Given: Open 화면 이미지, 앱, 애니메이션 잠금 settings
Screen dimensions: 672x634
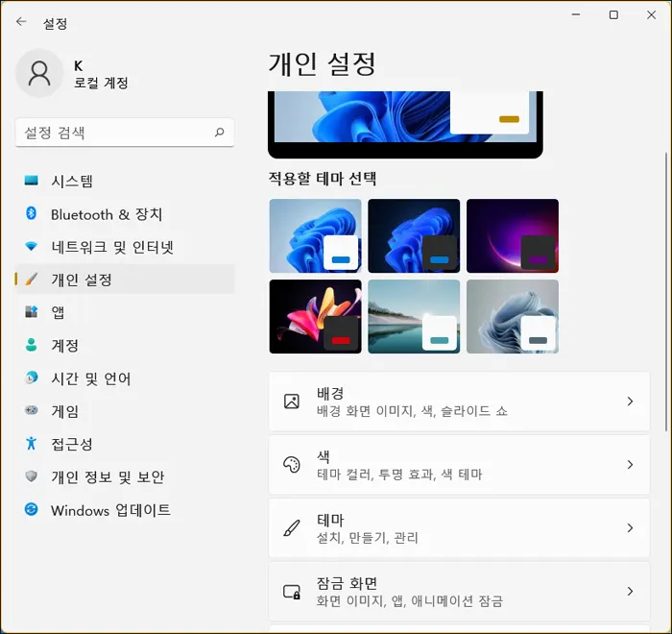Looking at the screenshot, I should [x=459, y=592].
